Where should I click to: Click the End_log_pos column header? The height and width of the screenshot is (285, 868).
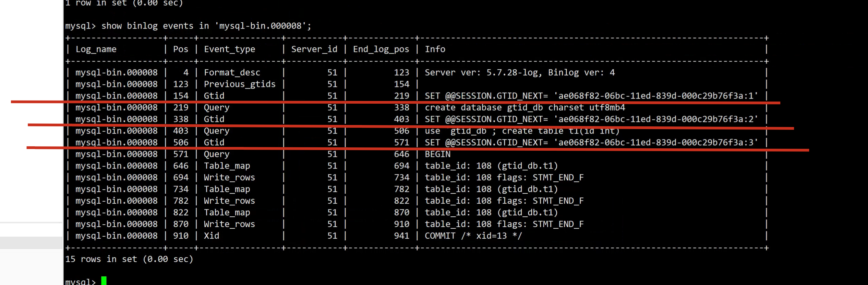tap(381, 49)
